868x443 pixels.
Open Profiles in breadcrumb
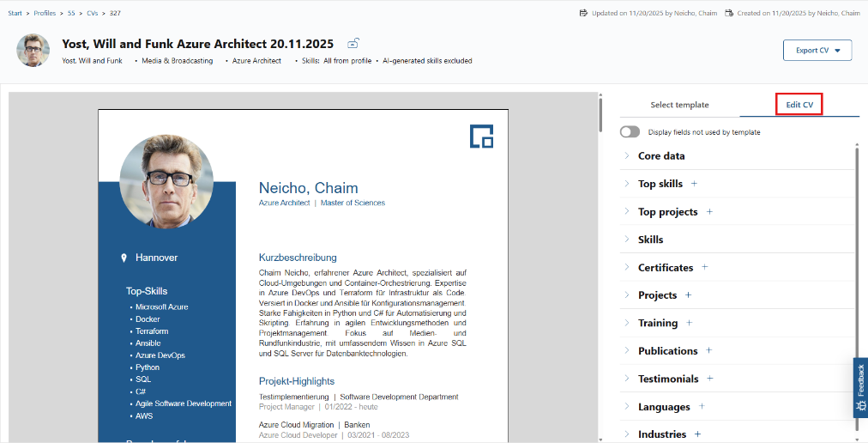45,13
